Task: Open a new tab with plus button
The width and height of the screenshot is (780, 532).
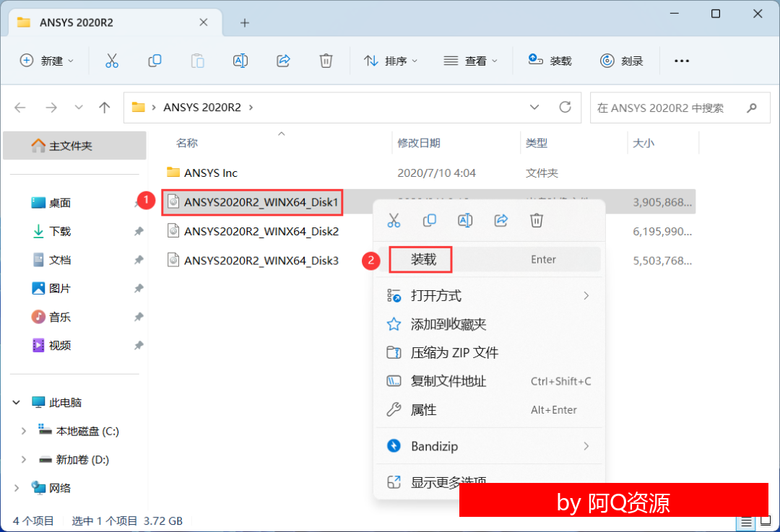Action: tap(244, 22)
